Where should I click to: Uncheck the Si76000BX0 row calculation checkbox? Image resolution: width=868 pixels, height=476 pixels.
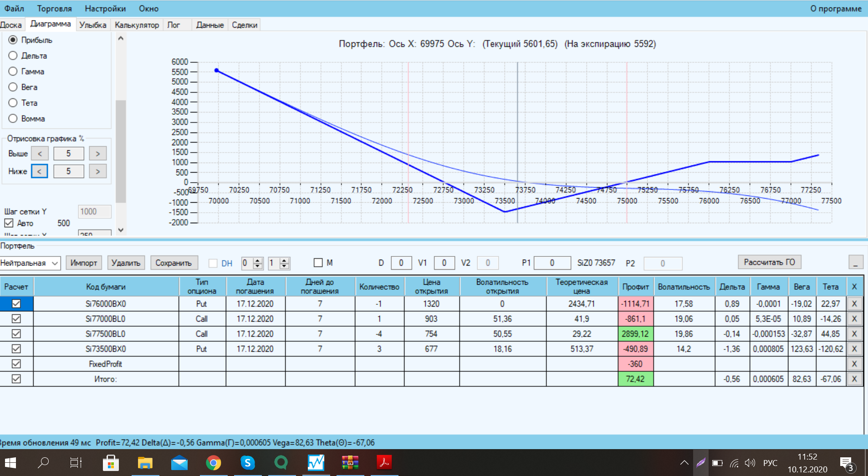[16, 304]
